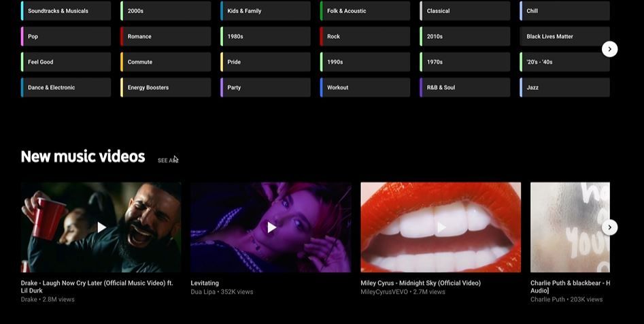Open the Workout category
Image resolution: width=644 pixels, height=324 pixels.
pyautogui.click(x=365, y=87)
